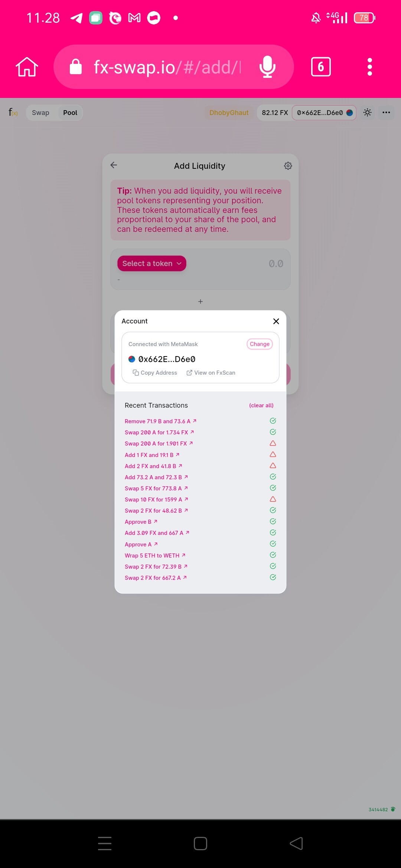Image resolution: width=401 pixels, height=868 pixels.
Task: Click the Change wallet button
Action: click(260, 344)
